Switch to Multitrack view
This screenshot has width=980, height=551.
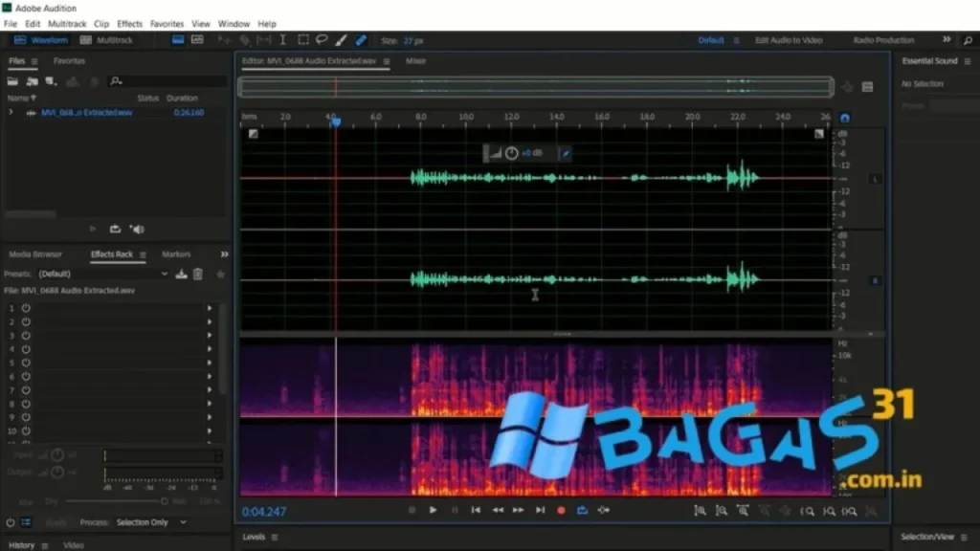107,40
